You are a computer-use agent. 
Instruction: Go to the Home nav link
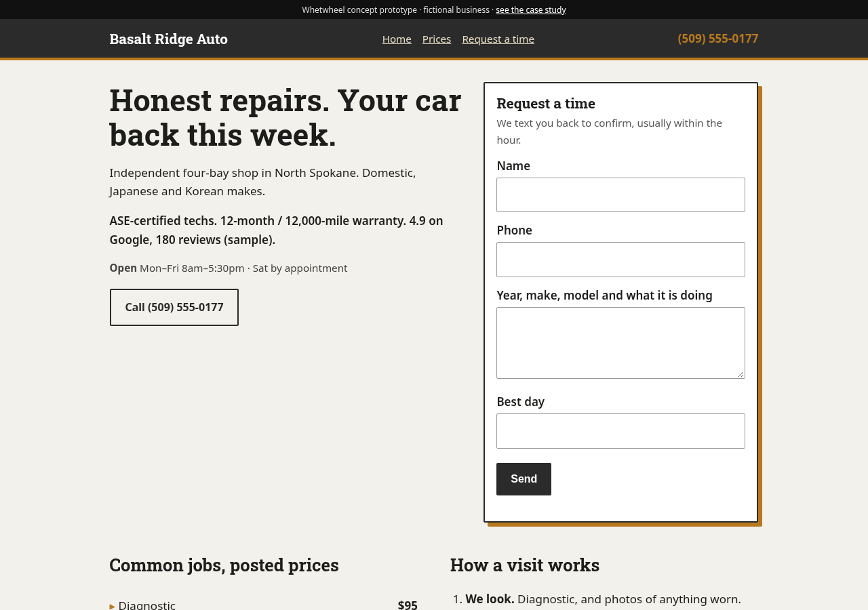click(397, 39)
